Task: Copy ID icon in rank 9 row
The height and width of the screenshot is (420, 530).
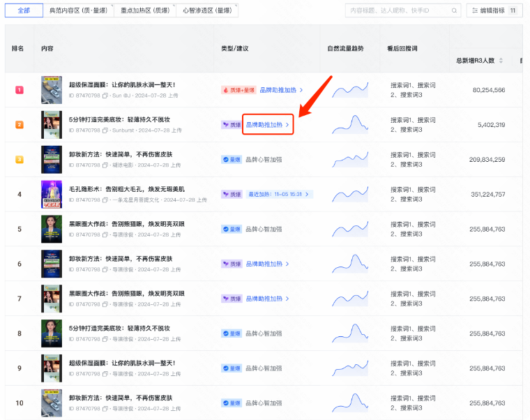Action: pyautogui.click(x=105, y=374)
